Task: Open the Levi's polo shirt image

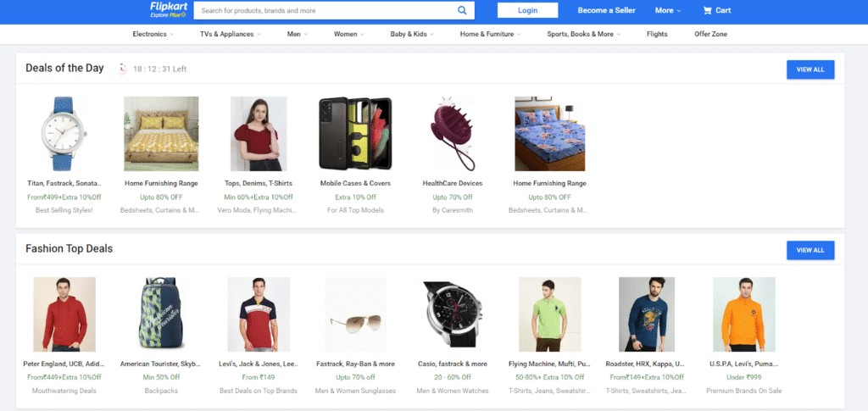Action: click(259, 314)
